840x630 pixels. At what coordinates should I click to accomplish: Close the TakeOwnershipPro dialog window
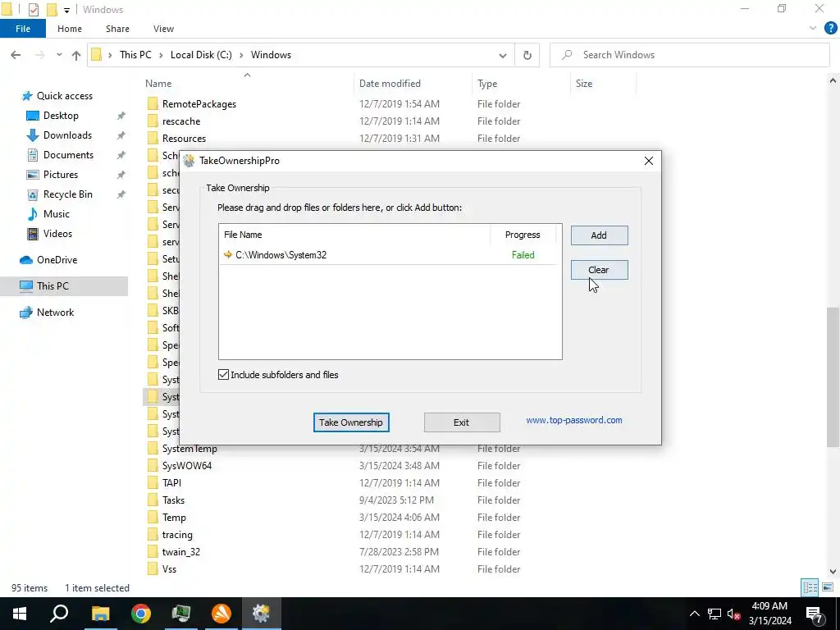pyautogui.click(x=648, y=161)
